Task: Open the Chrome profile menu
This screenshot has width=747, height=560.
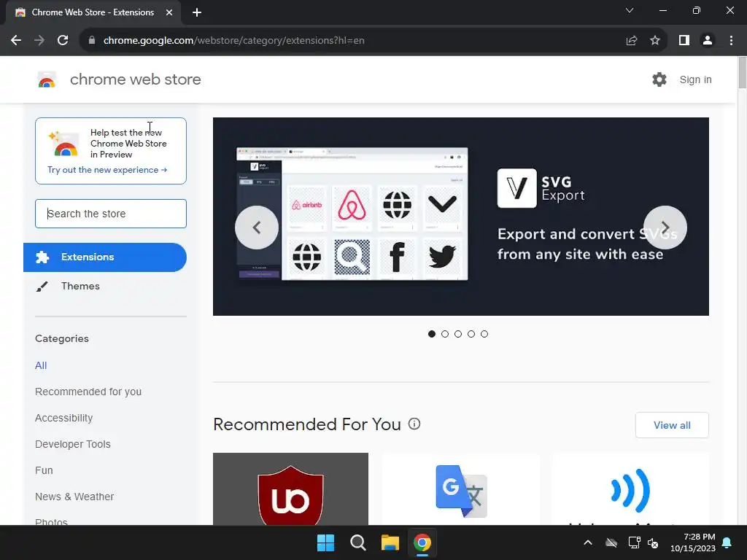Action: (x=708, y=41)
